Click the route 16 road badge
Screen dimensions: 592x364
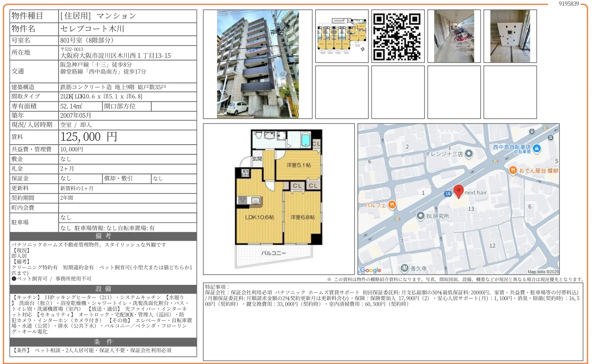click(x=448, y=194)
